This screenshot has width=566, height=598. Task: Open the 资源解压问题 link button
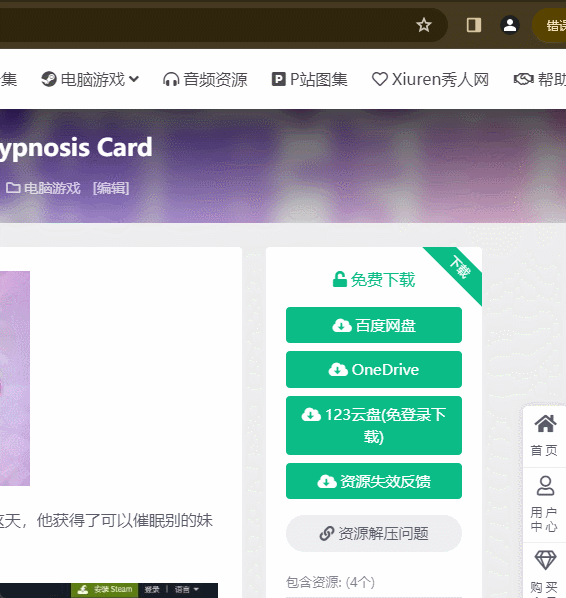coord(374,533)
